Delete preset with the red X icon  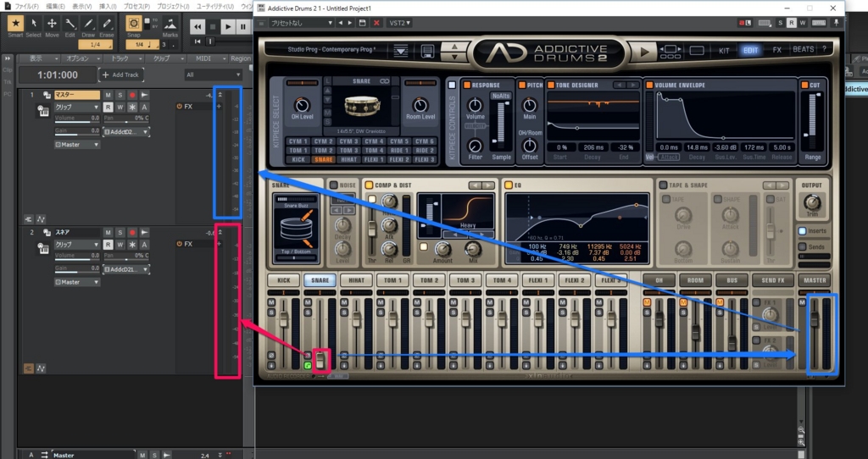(376, 23)
